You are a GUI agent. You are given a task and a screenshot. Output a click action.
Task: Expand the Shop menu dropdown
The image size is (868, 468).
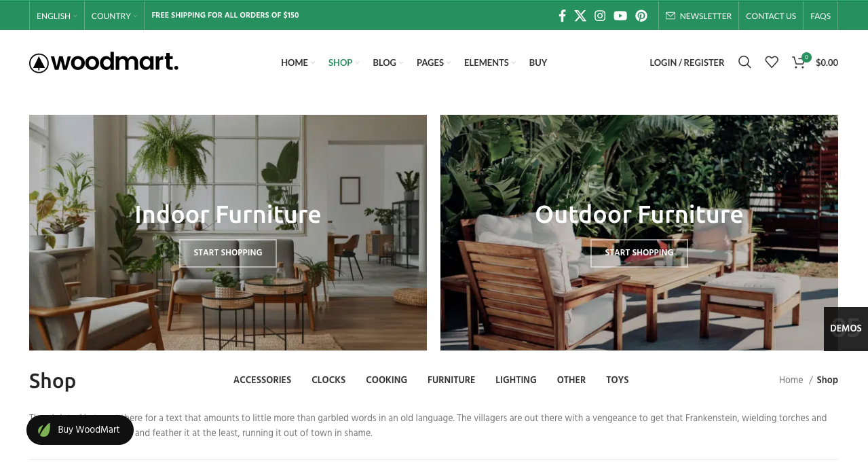(x=343, y=62)
